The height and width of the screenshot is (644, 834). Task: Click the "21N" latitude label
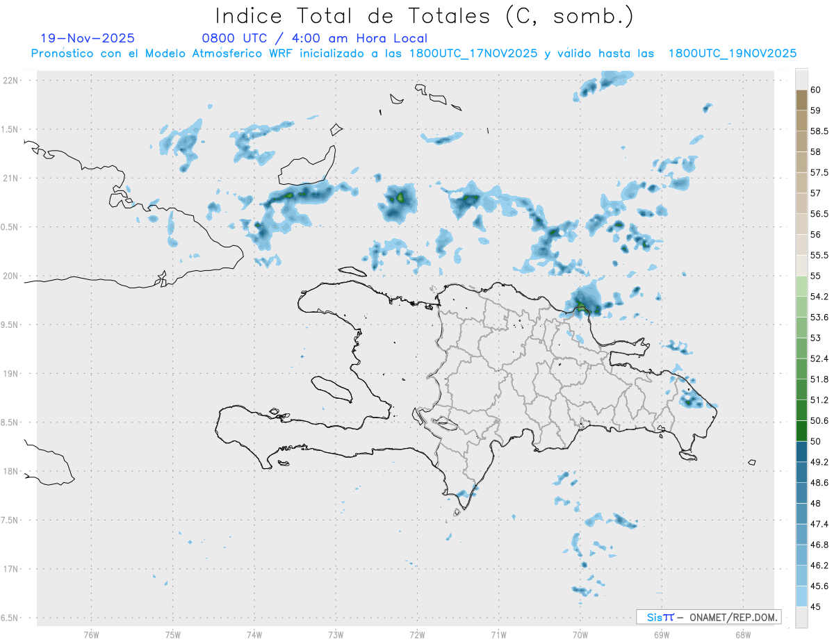(10, 179)
